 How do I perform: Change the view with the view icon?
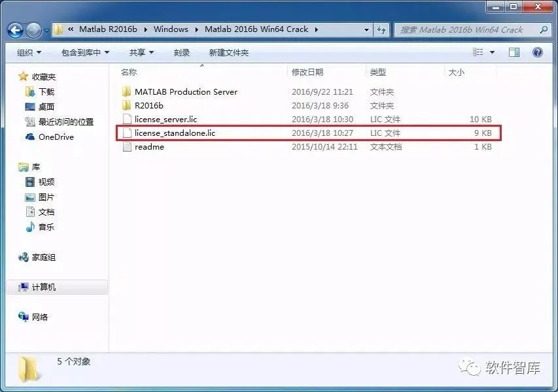pyautogui.click(x=478, y=52)
